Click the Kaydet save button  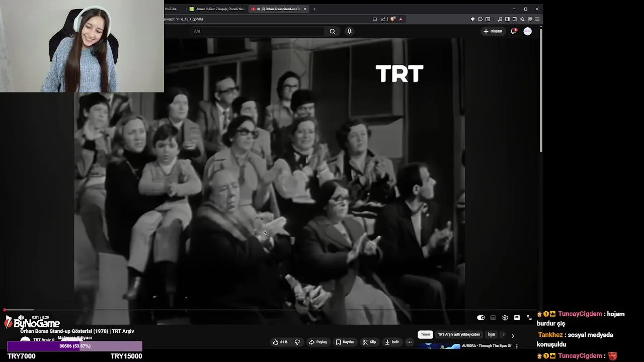[x=345, y=342]
